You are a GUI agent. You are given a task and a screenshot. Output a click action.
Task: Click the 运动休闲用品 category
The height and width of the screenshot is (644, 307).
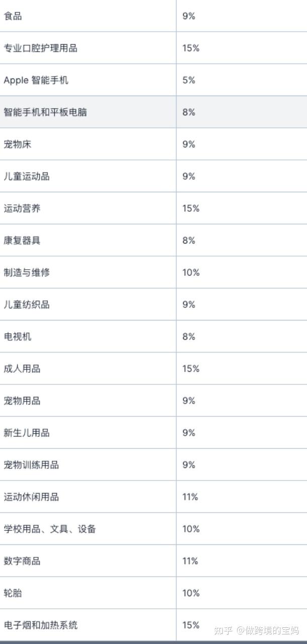pyautogui.click(x=31, y=497)
